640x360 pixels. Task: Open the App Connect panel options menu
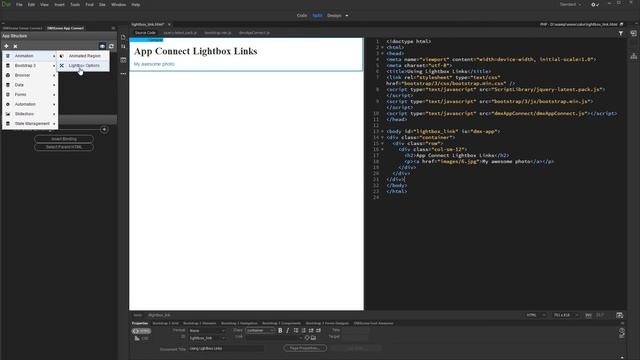113,28
